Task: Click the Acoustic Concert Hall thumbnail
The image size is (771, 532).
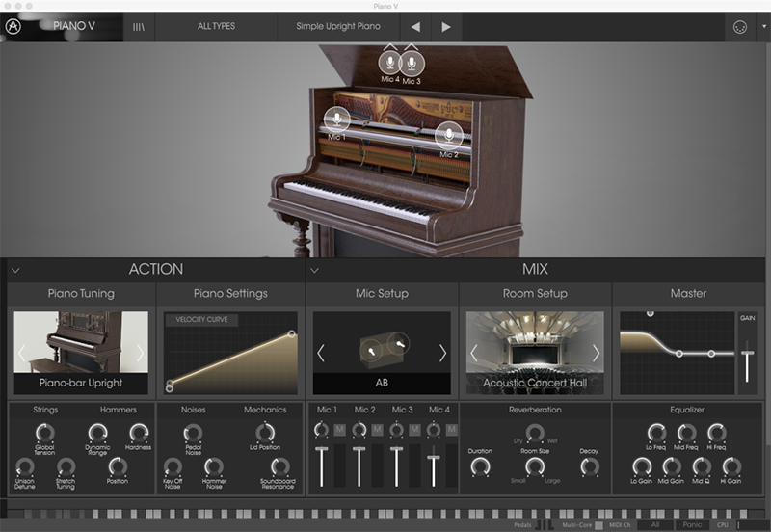Action: coord(535,353)
